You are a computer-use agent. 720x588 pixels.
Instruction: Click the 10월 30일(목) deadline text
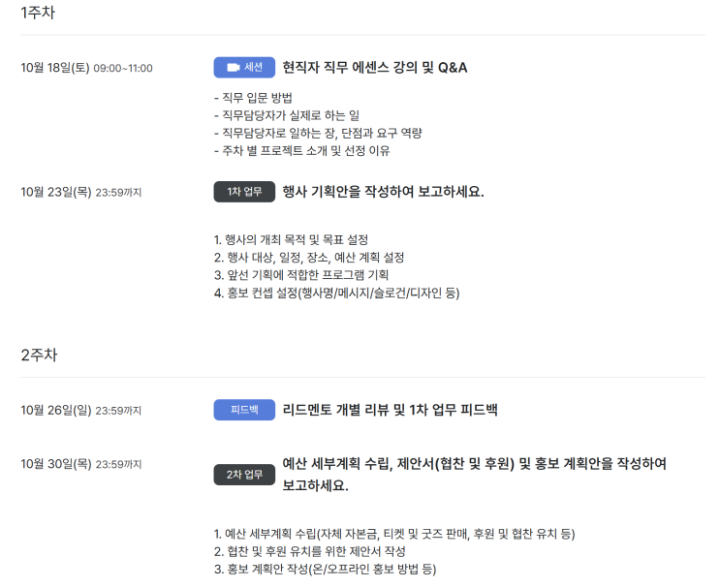click(80, 464)
